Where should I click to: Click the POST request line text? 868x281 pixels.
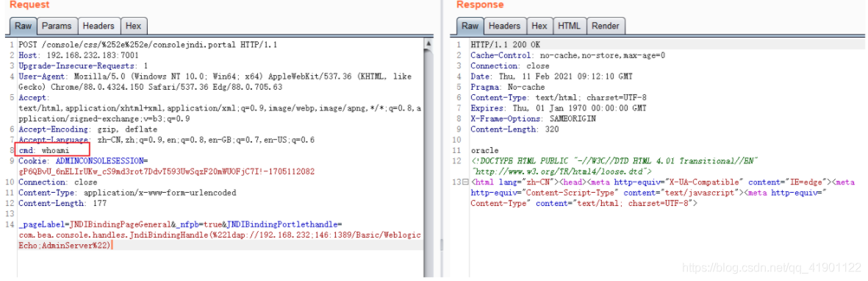tap(148, 45)
